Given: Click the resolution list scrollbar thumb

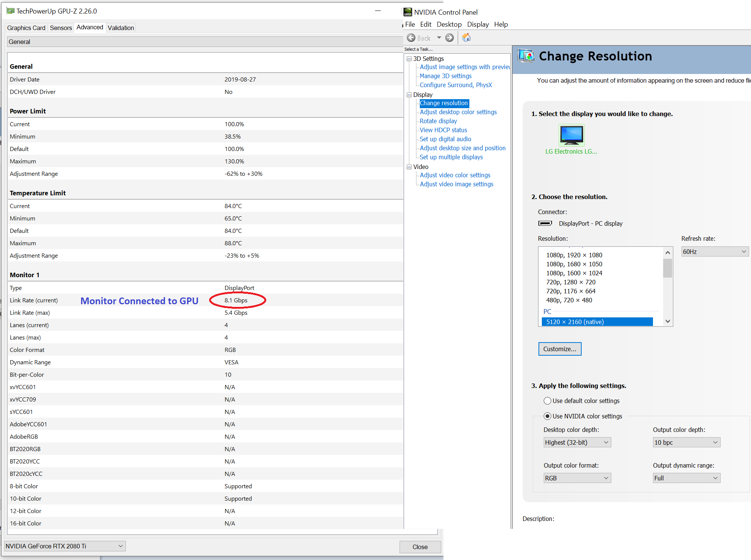Looking at the screenshot, I should point(668,268).
